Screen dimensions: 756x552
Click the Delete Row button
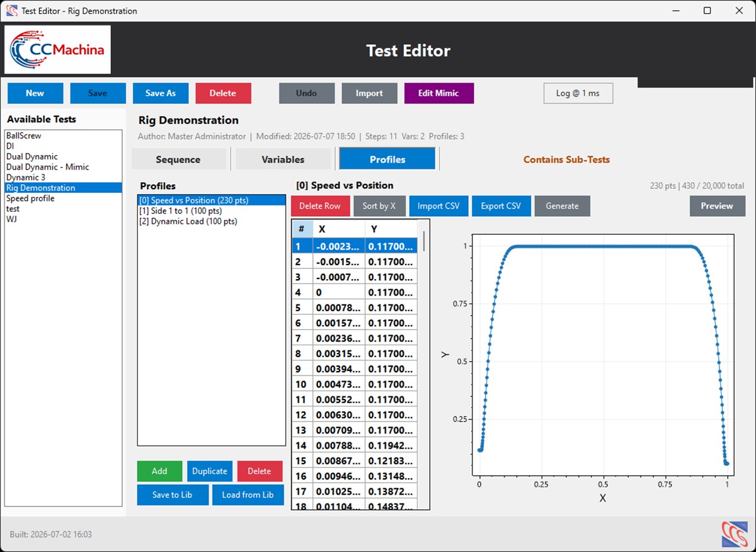[320, 206]
